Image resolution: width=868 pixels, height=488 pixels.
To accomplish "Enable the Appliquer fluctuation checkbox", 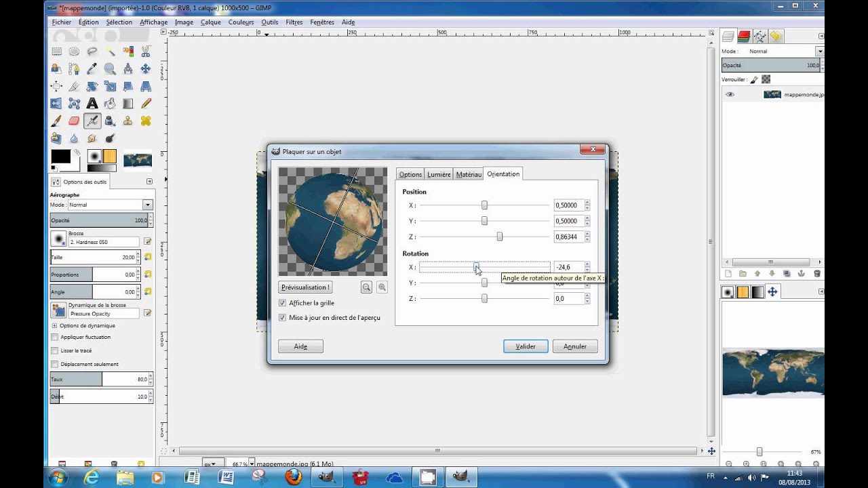I will (x=55, y=337).
